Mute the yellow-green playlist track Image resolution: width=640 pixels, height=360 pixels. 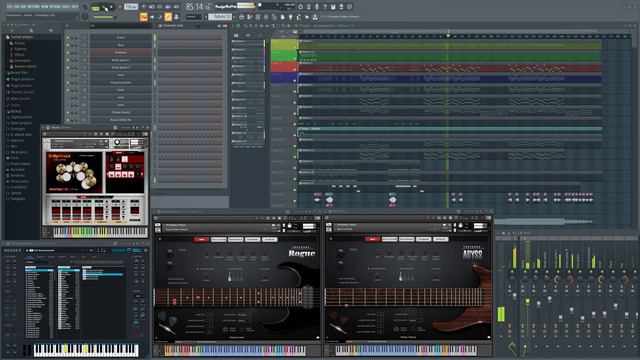pos(295,48)
